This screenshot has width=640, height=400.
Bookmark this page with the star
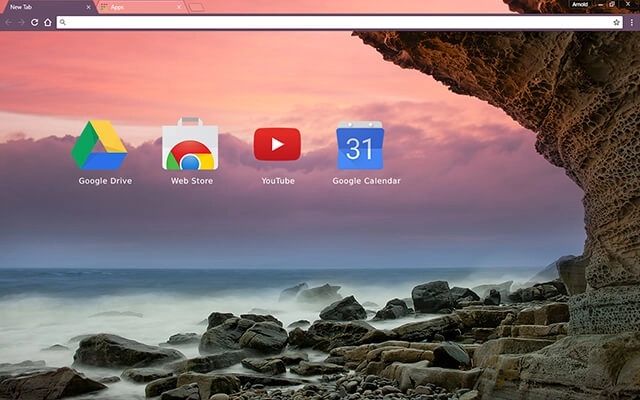[616, 22]
